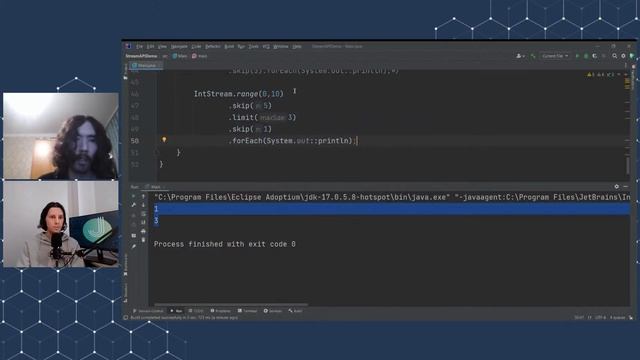Click 'Process finished with exit code 0' text
Screen dimensions: 640x360
click(x=224, y=244)
